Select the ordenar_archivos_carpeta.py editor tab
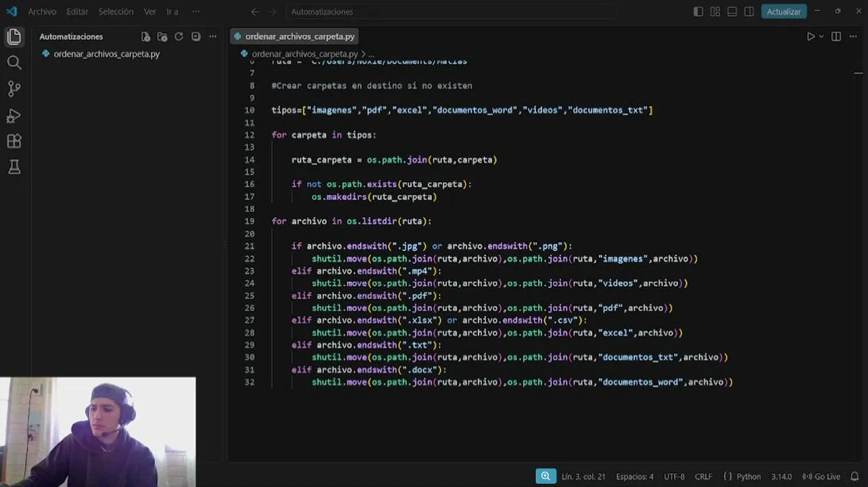 point(294,37)
